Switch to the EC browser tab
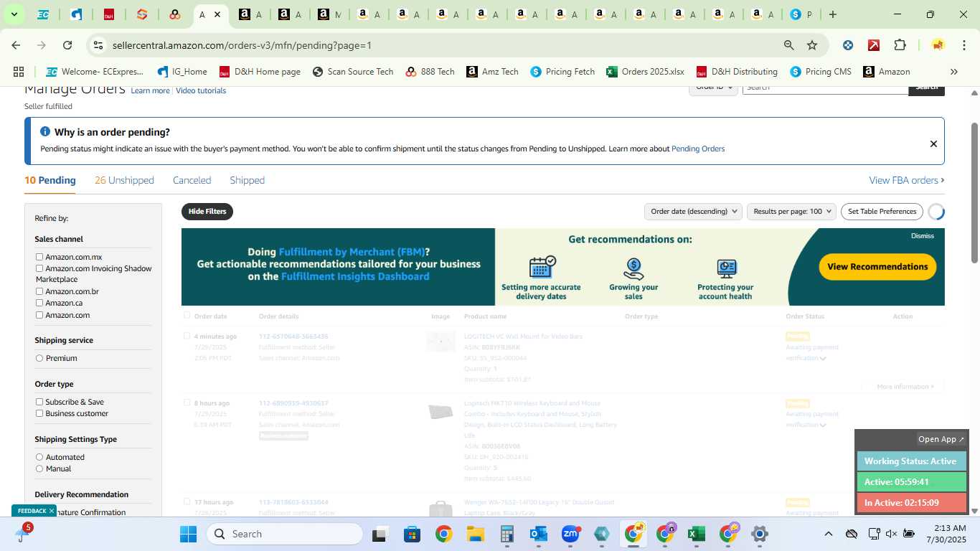The width and height of the screenshot is (980, 551). pos(43,14)
